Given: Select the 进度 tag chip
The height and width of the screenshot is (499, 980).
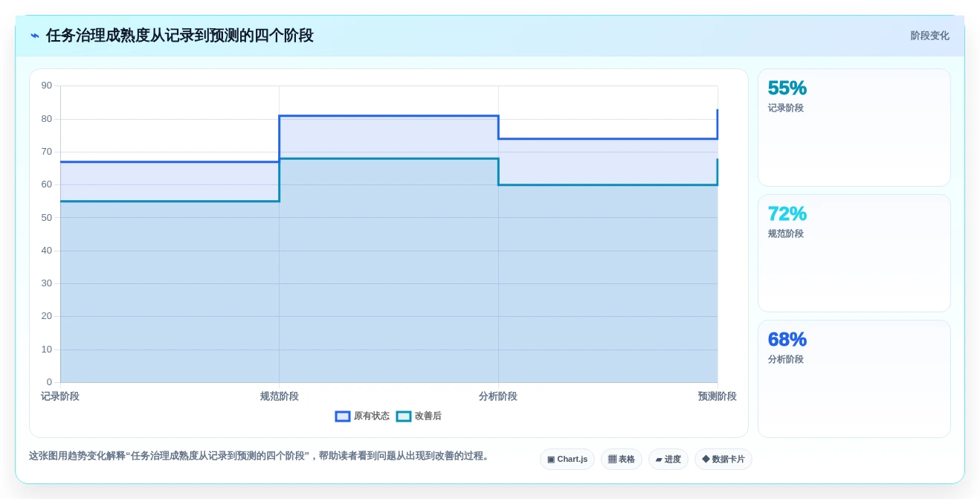Looking at the screenshot, I should coord(668,459).
